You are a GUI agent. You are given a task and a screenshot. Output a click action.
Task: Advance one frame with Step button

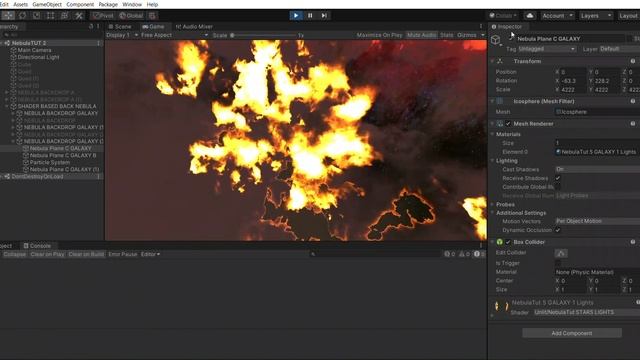point(324,16)
